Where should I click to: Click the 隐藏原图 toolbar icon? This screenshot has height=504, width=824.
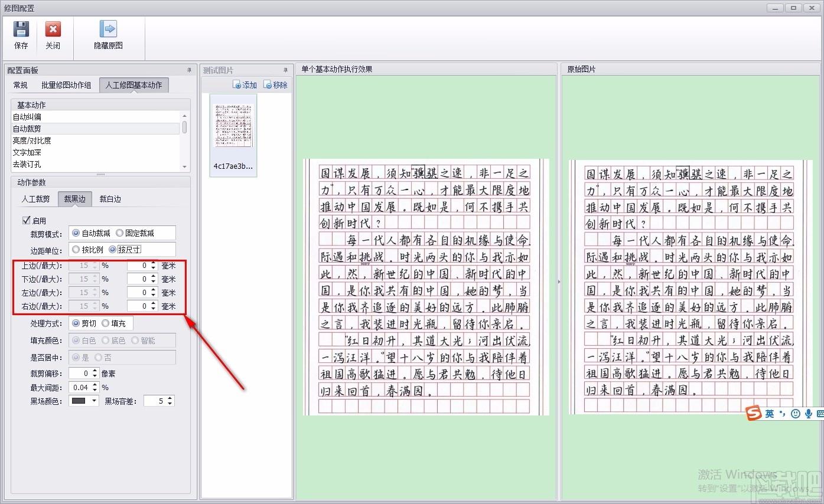(108, 29)
